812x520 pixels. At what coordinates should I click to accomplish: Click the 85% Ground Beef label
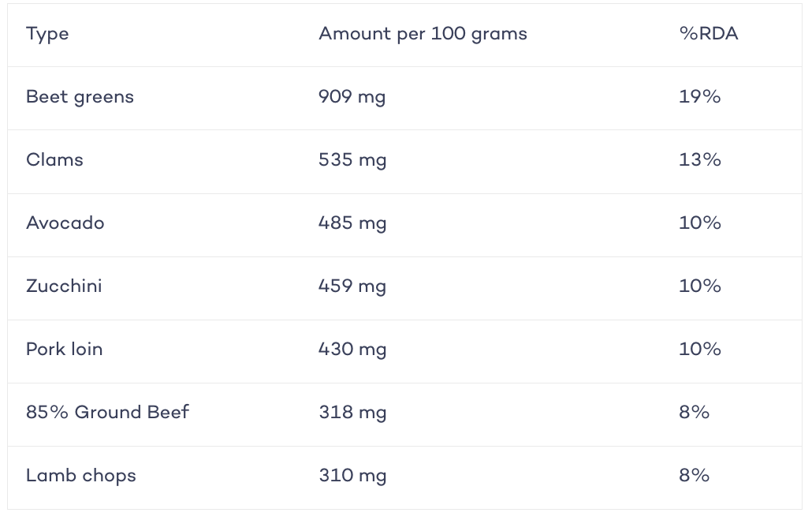tap(107, 412)
